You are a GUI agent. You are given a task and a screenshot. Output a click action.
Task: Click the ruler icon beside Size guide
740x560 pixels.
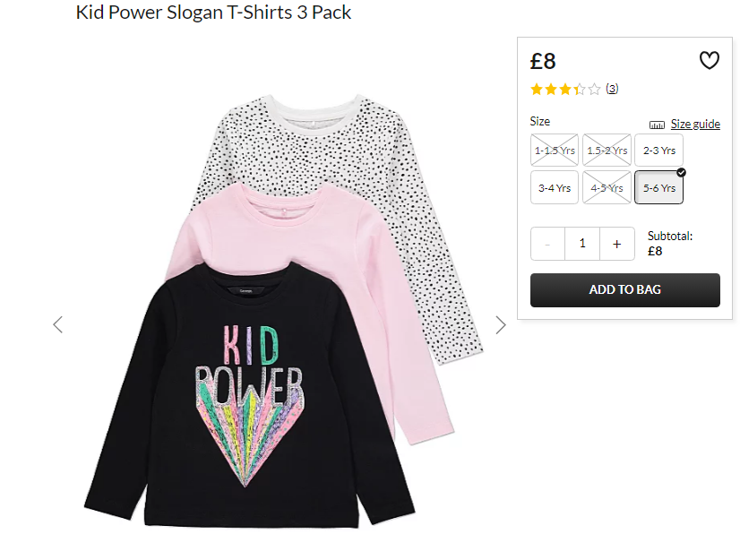click(657, 125)
